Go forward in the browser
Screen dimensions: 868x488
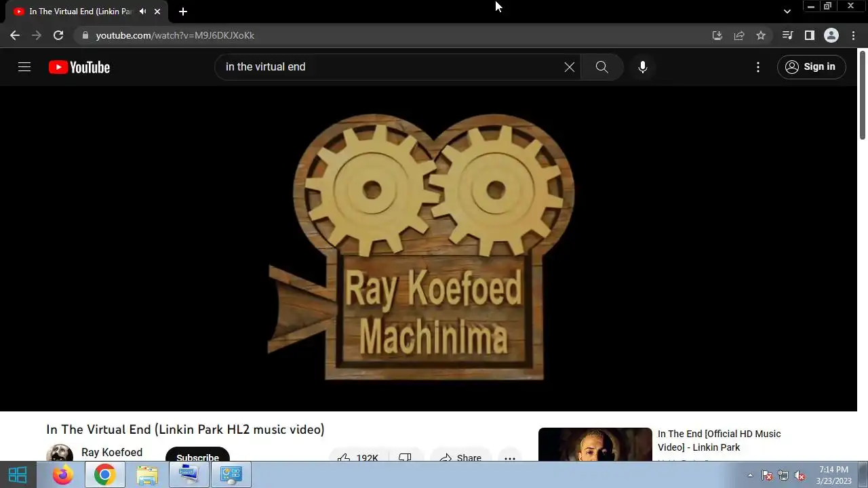coord(37,35)
